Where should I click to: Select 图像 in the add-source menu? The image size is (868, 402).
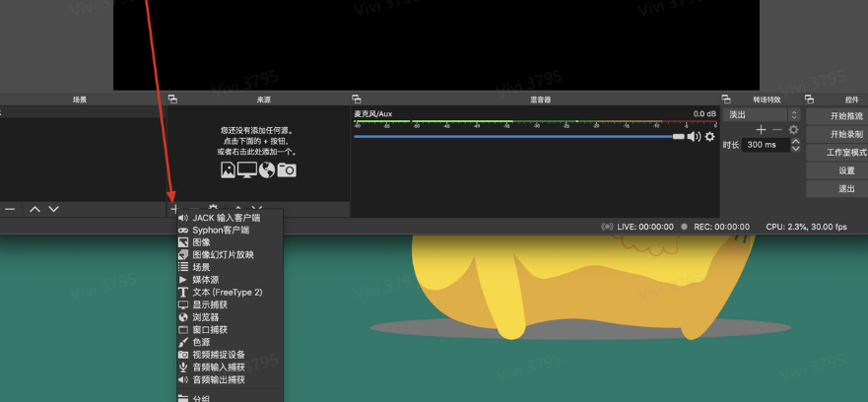(230, 242)
